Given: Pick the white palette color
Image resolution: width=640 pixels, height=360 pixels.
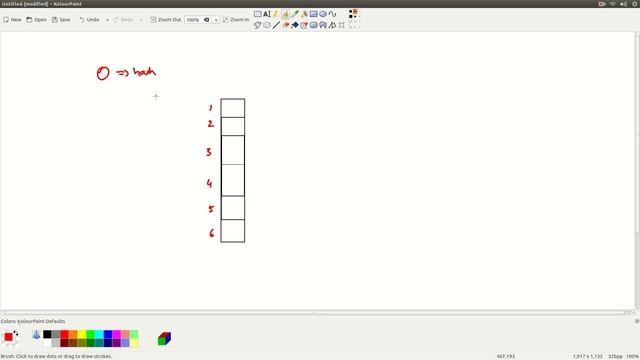Looking at the screenshot, I should [x=47, y=343].
